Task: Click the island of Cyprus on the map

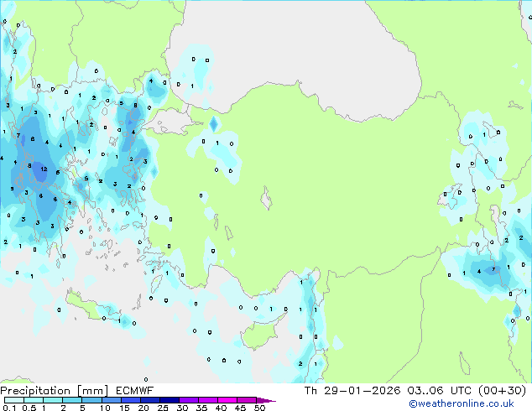Action: click(x=259, y=334)
